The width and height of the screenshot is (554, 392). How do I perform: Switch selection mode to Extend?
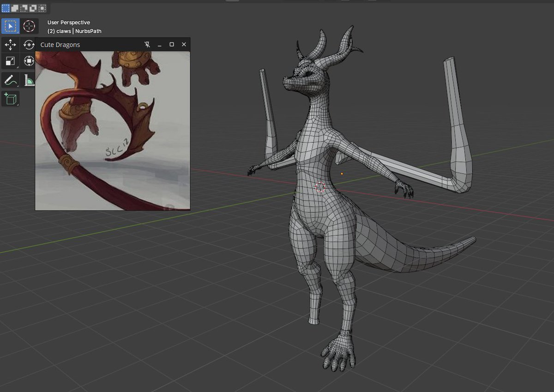click(x=15, y=8)
